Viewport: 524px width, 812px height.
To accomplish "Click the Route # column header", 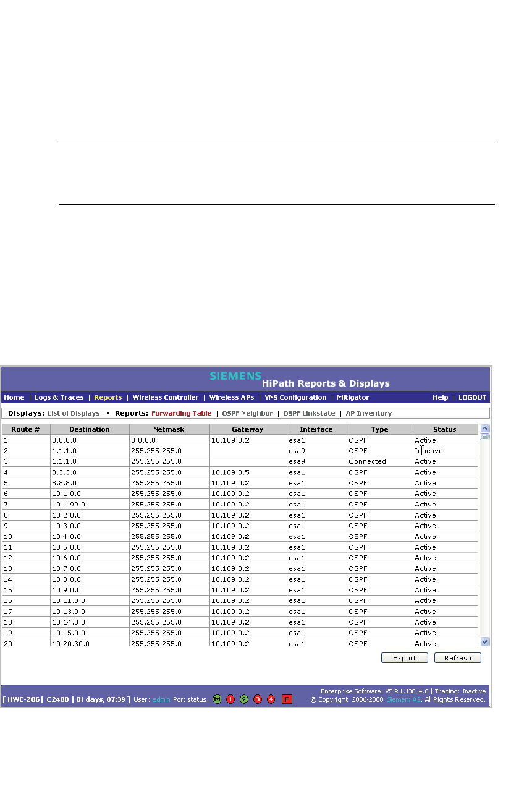I will pyautogui.click(x=26, y=429).
